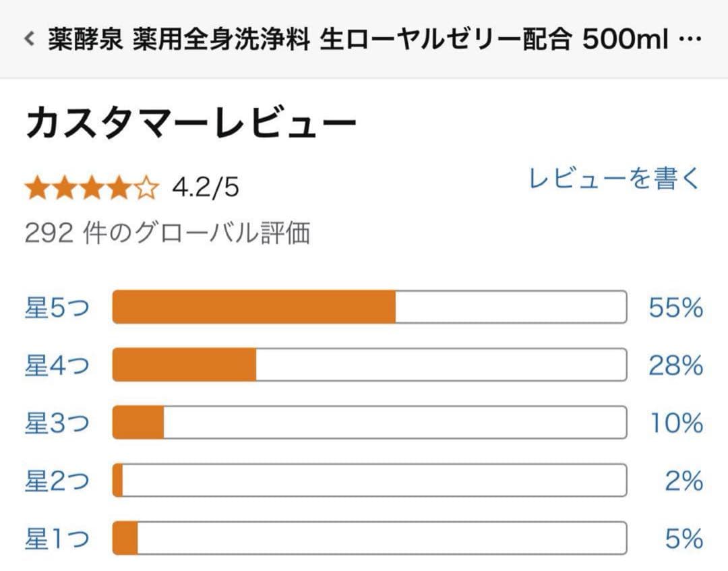Tap the 星2つ rating bar
This screenshot has width=728, height=571.
pyautogui.click(x=371, y=481)
